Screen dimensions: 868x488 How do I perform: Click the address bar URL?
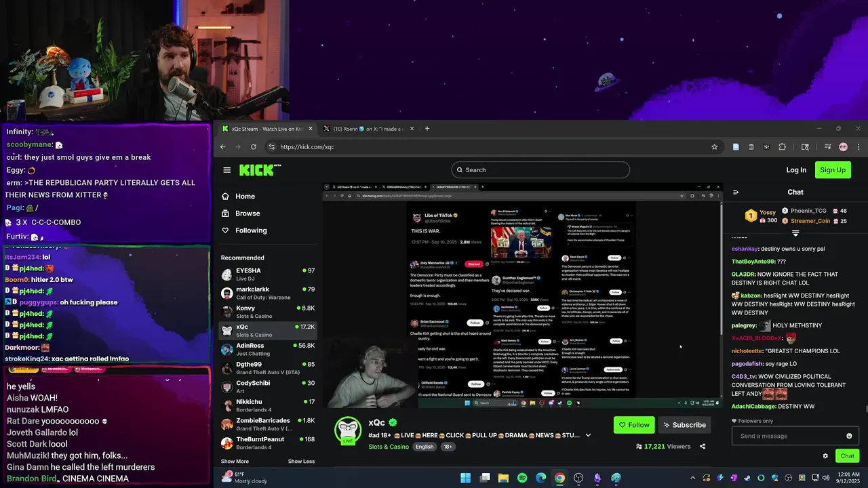point(307,147)
